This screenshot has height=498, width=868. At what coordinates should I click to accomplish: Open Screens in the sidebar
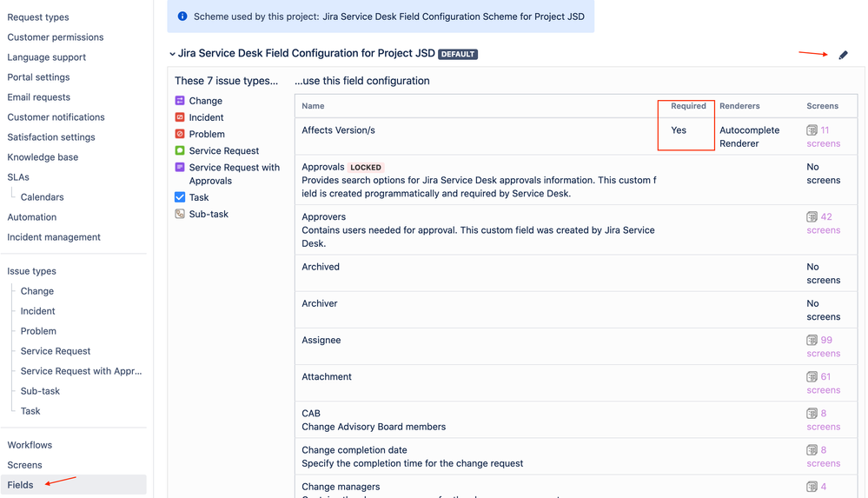24,465
